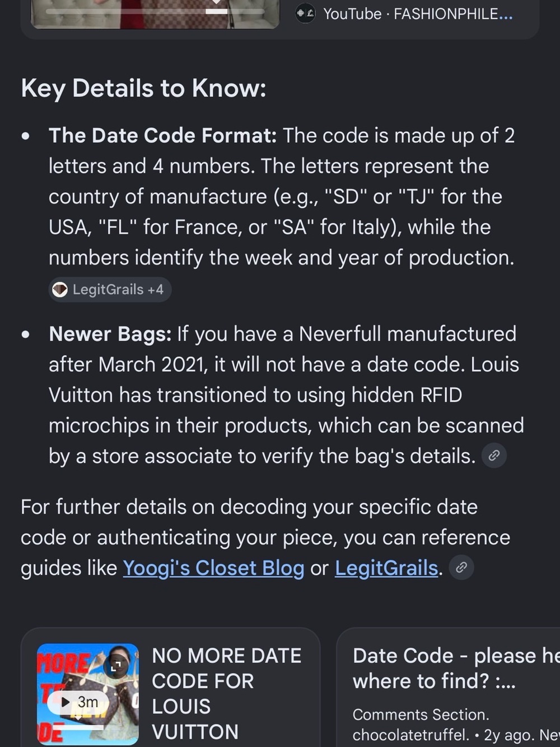This screenshot has width=560, height=747.
Task: Open the LegitGrails hyperlink in the paragraph
Action: pos(386,568)
